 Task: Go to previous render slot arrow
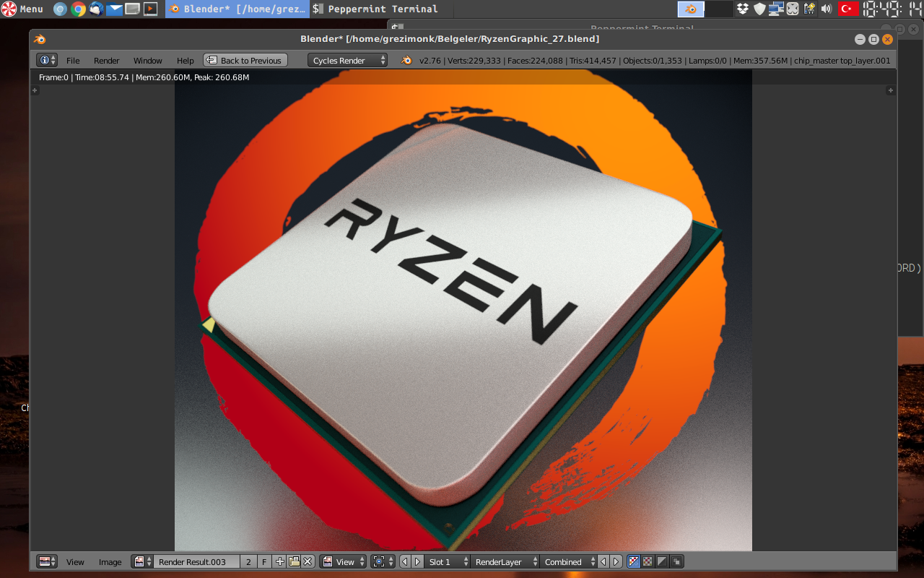[404, 561]
